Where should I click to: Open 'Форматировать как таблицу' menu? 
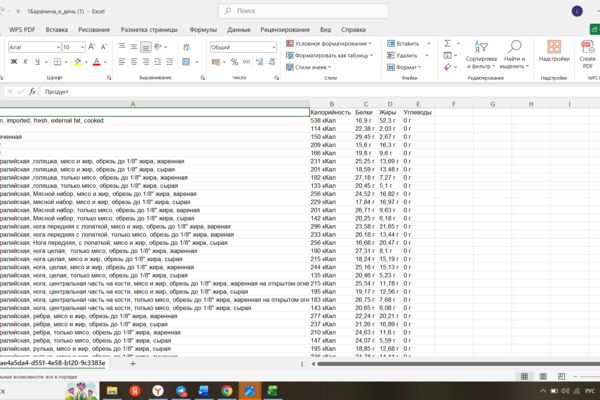[x=329, y=56]
